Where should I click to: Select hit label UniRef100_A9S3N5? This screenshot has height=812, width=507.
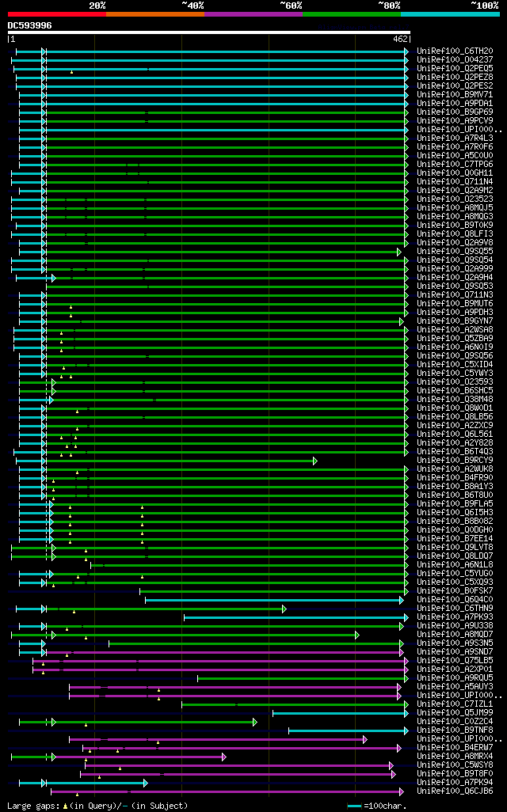pos(456,643)
